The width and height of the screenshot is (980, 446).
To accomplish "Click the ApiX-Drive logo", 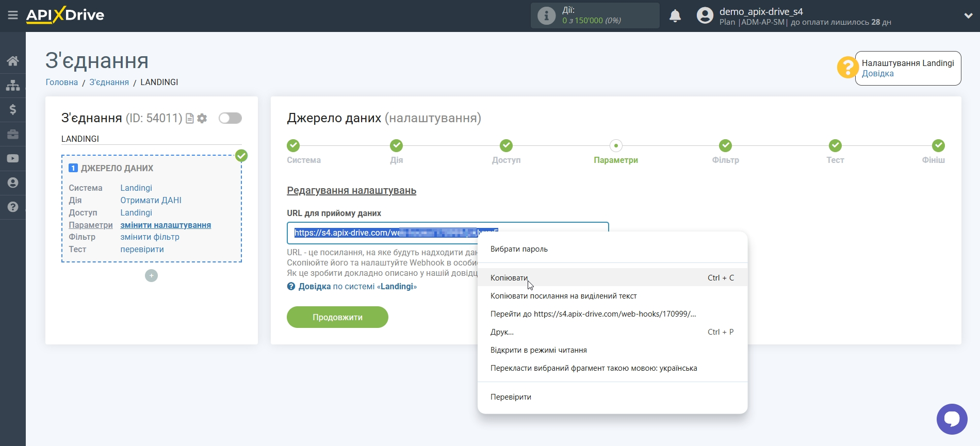I will (x=65, y=15).
